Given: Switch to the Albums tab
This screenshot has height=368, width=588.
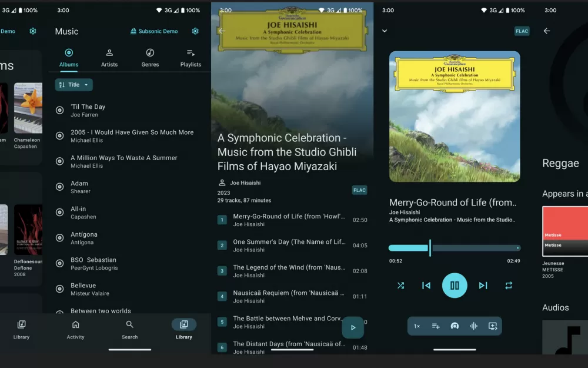Looking at the screenshot, I should click(69, 58).
